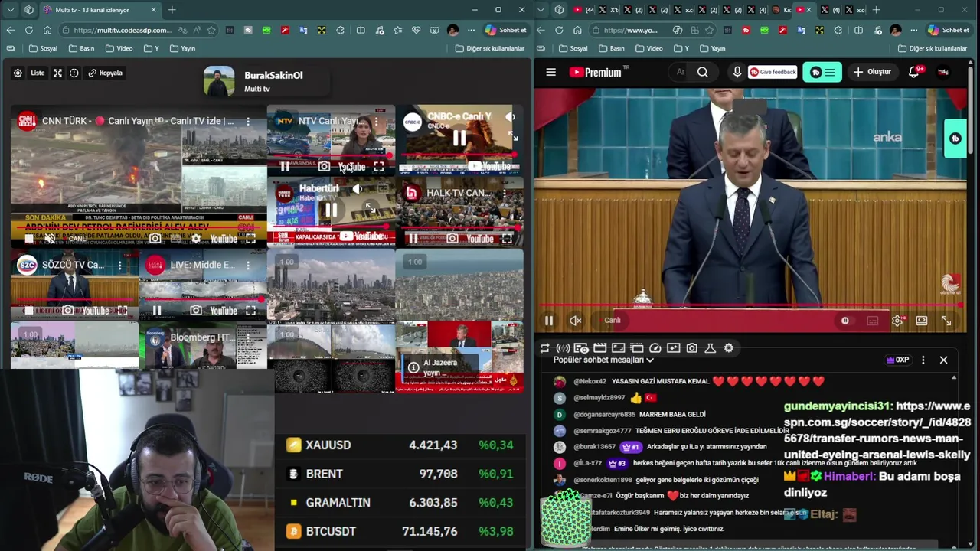Click the Oluştur create button

[872, 72]
